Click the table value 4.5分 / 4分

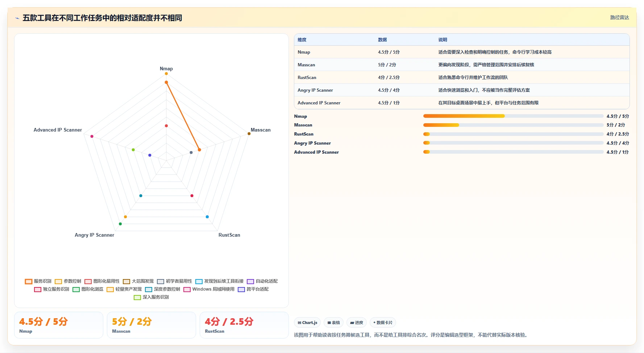point(389,90)
